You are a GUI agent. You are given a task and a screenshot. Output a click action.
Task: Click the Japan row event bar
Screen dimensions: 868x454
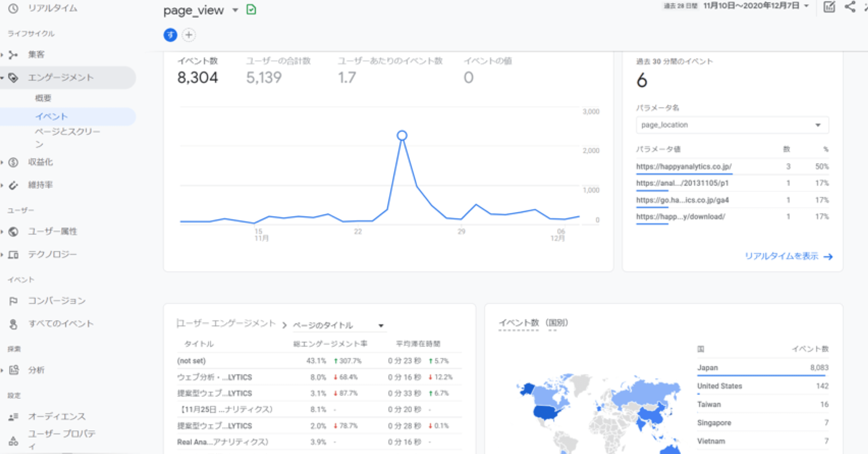761,375
